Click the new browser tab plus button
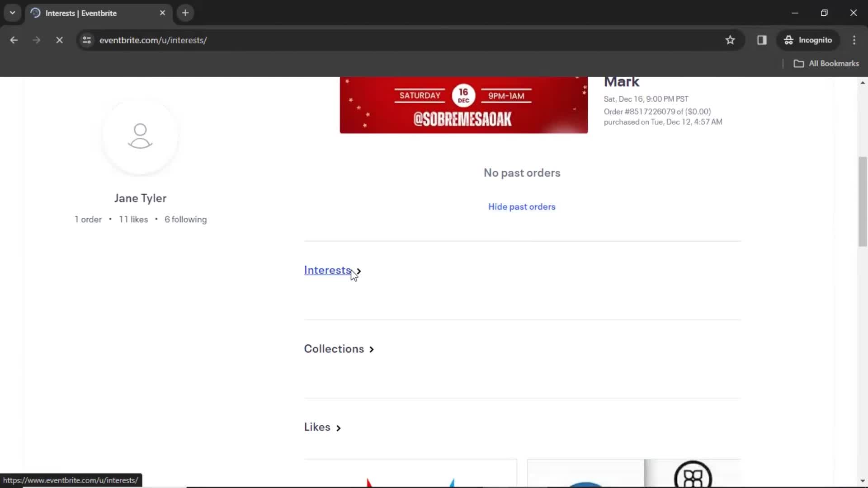This screenshot has height=488, width=868. tap(185, 13)
